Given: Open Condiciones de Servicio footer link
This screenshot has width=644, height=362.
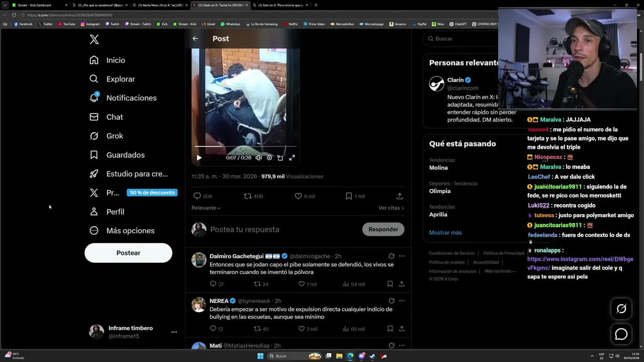Looking at the screenshot, I should pyautogui.click(x=452, y=253).
